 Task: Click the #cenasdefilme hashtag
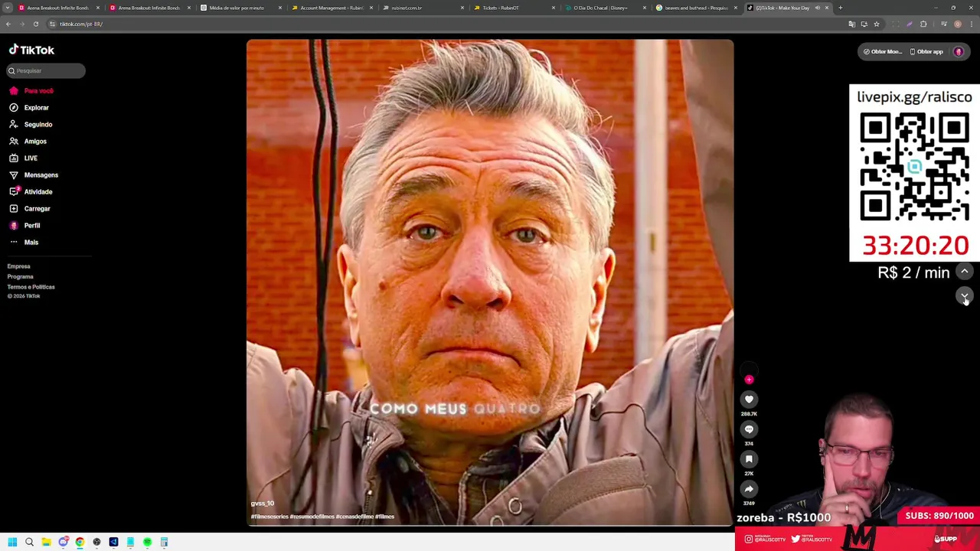pyautogui.click(x=354, y=517)
